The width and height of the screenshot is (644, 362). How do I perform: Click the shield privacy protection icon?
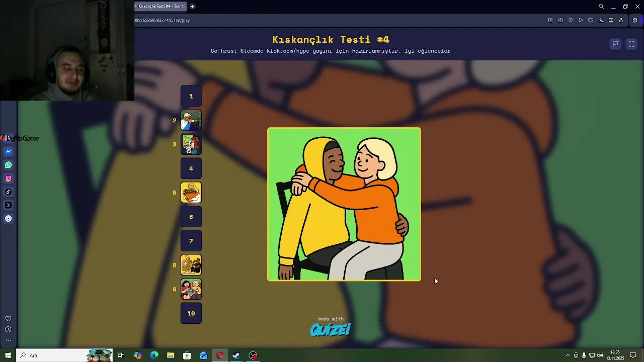coord(571,20)
